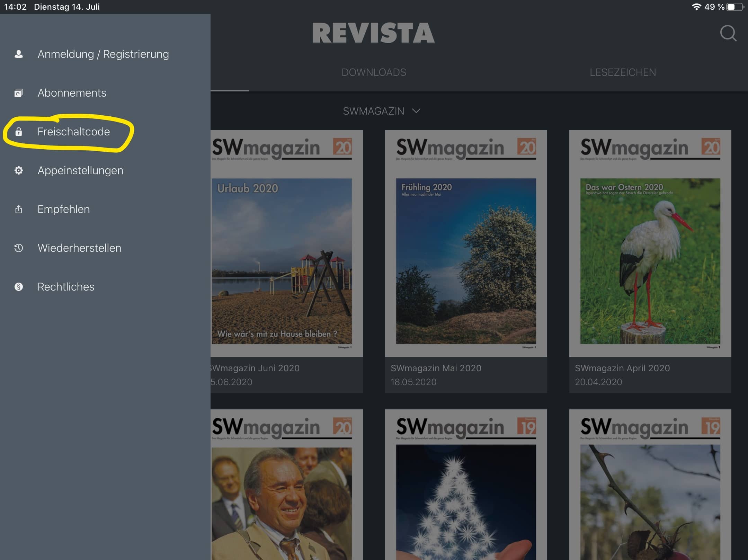This screenshot has height=560, width=748.
Task: Expand the SWMAGAZIN dropdown chevron
Action: coord(416,111)
